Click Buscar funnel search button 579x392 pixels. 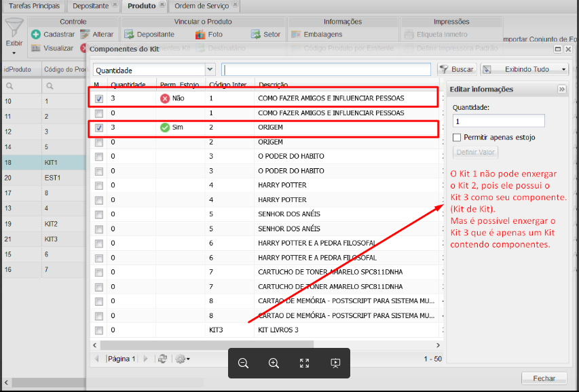pos(457,69)
